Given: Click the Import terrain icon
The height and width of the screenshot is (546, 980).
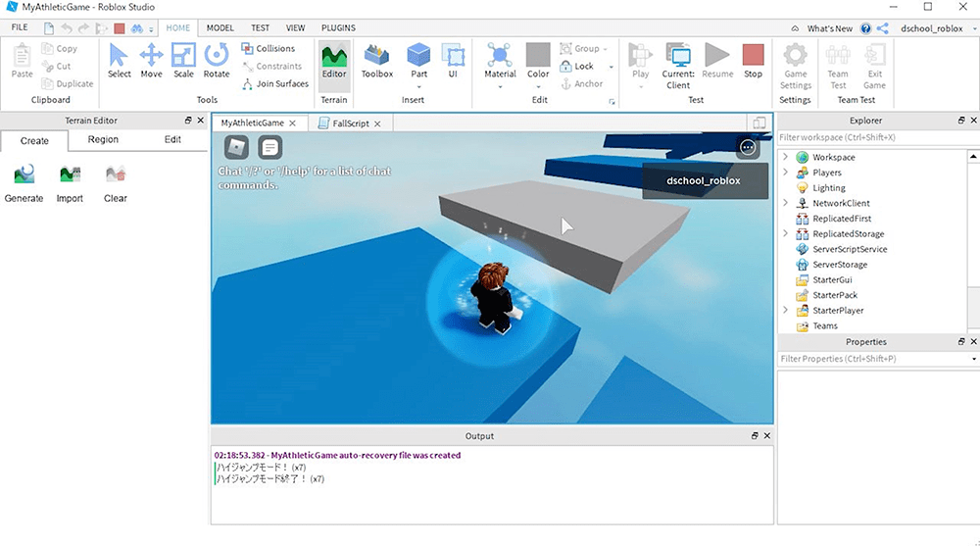Looking at the screenshot, I should tap(70, 184).
